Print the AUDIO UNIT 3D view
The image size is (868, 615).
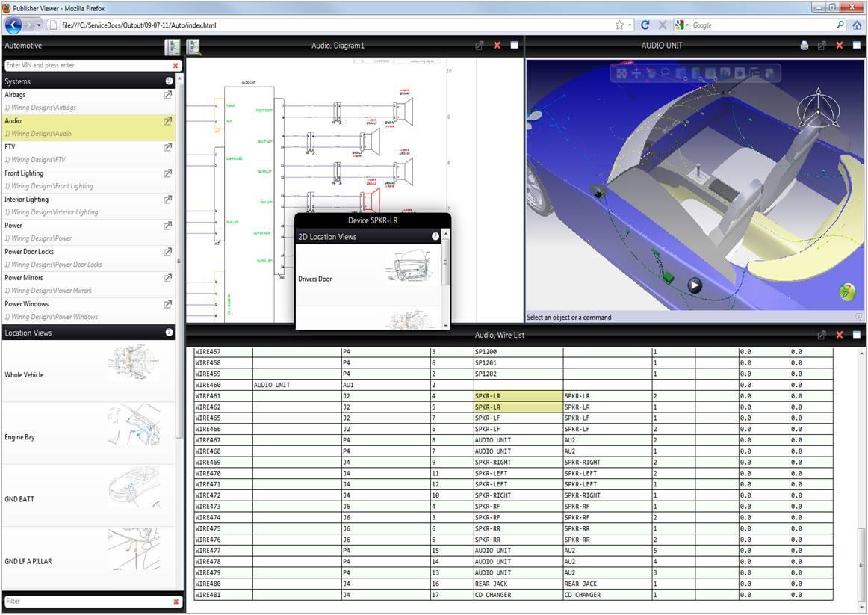coord(804,46)
